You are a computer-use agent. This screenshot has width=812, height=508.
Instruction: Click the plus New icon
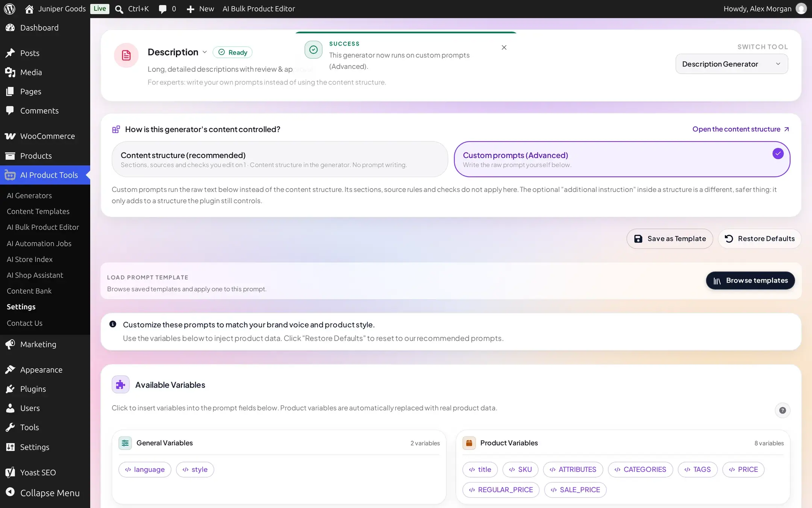coord(191,9)
